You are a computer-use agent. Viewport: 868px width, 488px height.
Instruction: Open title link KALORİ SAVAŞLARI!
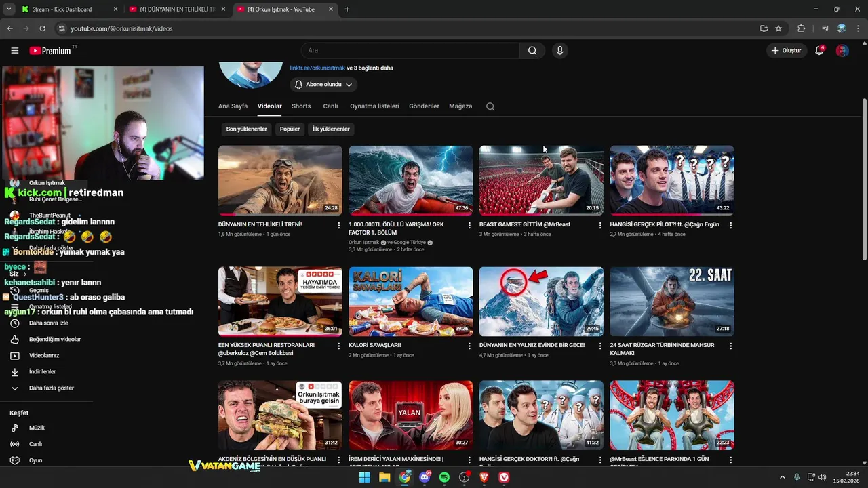click(374, 345)
